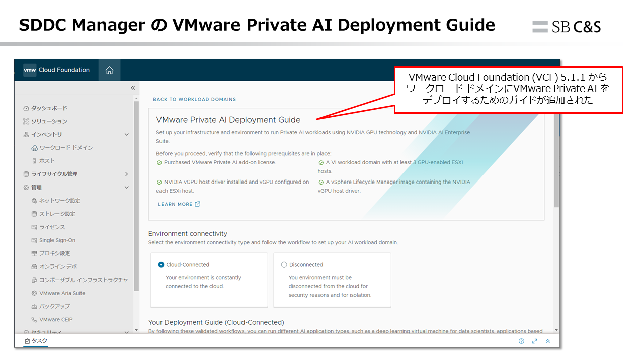The image size is (644, 362).
Task: Open the タスク panel tab
Action: (x=36, y=341)
